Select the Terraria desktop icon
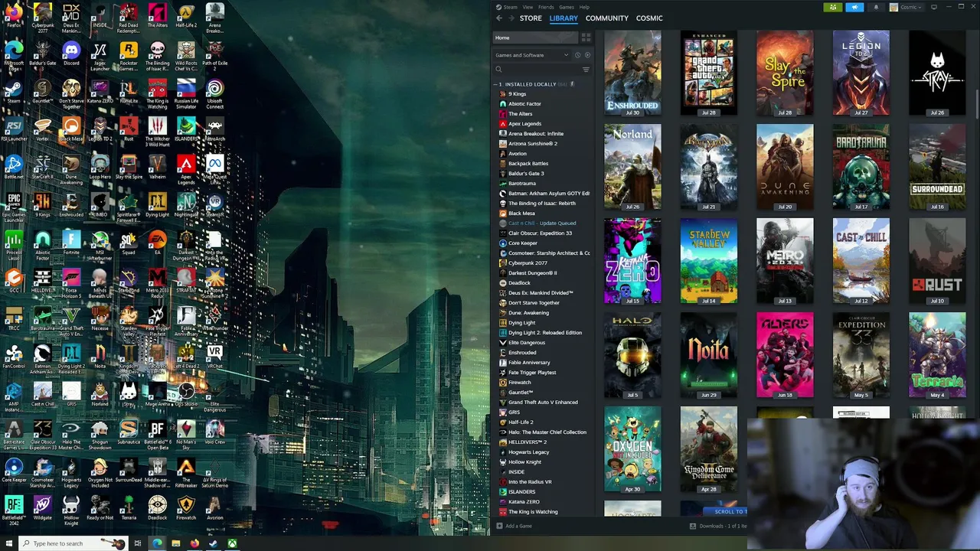The height and width of the screenshot is (551, 980). 129,507
